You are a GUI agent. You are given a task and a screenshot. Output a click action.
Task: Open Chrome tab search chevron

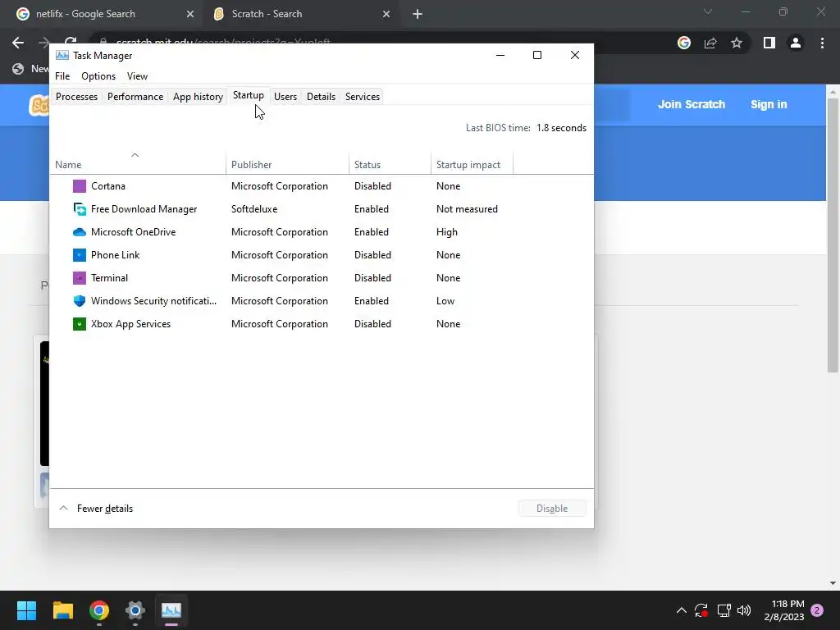coord(708,11)
